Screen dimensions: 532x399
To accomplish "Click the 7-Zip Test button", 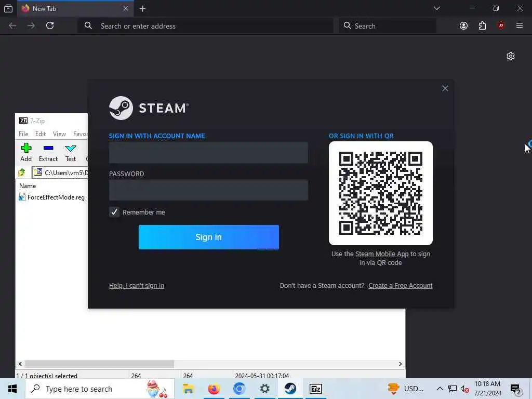I will 71,152.
